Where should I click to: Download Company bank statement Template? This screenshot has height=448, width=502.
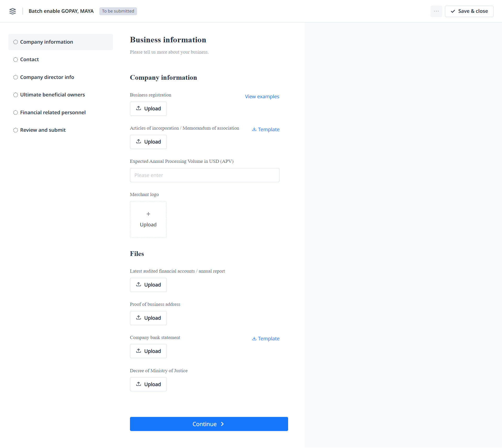pos(266,338)
